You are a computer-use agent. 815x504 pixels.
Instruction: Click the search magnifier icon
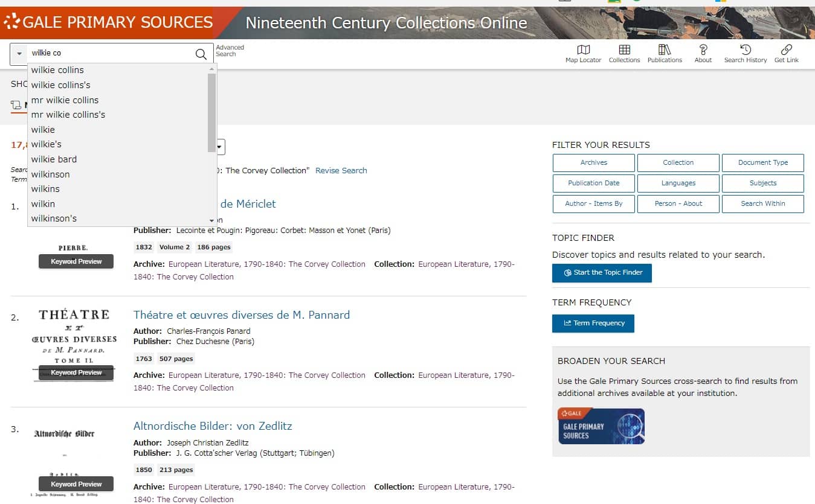(x=201, y=54)
